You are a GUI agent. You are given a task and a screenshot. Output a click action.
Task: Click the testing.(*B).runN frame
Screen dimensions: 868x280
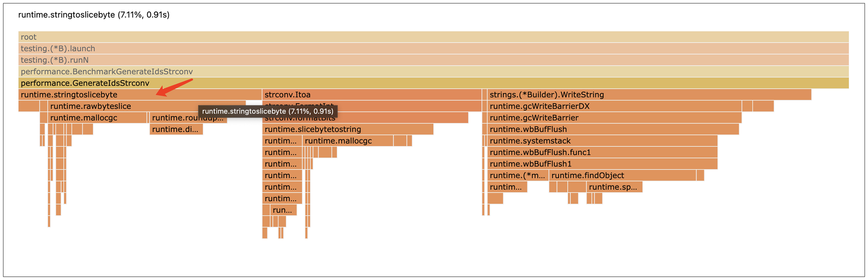point(433,60)
